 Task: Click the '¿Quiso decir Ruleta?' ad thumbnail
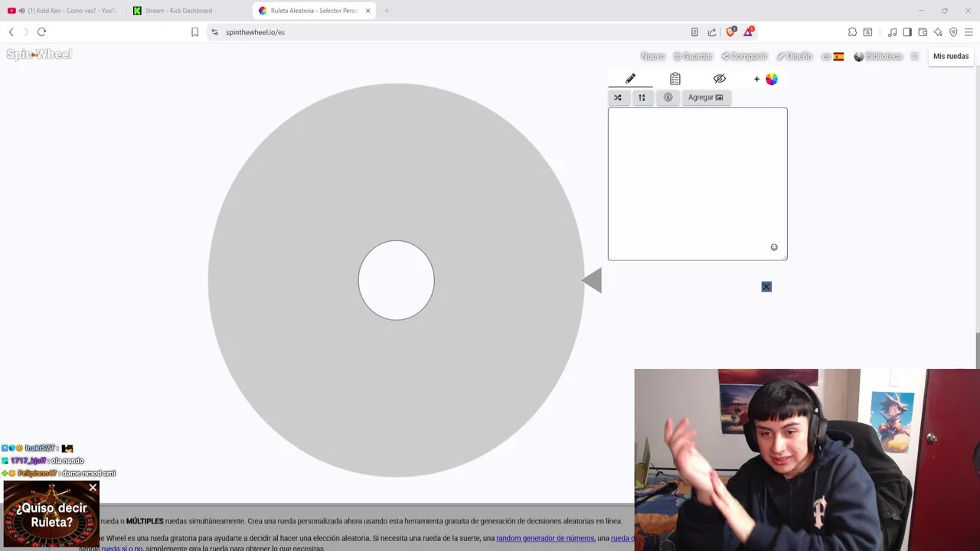(x=51, y=514)
